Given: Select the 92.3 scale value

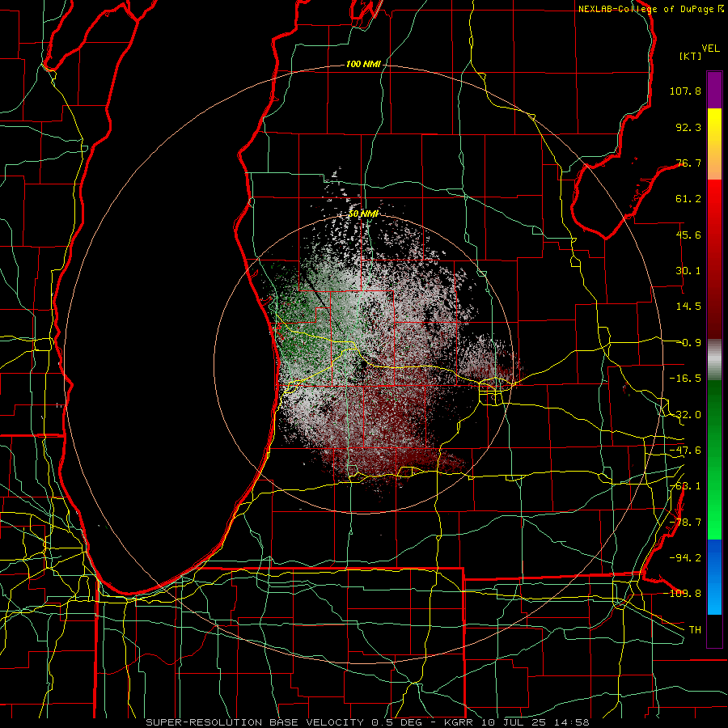Looking at the screenshot, I should click(x=688, y=127).
